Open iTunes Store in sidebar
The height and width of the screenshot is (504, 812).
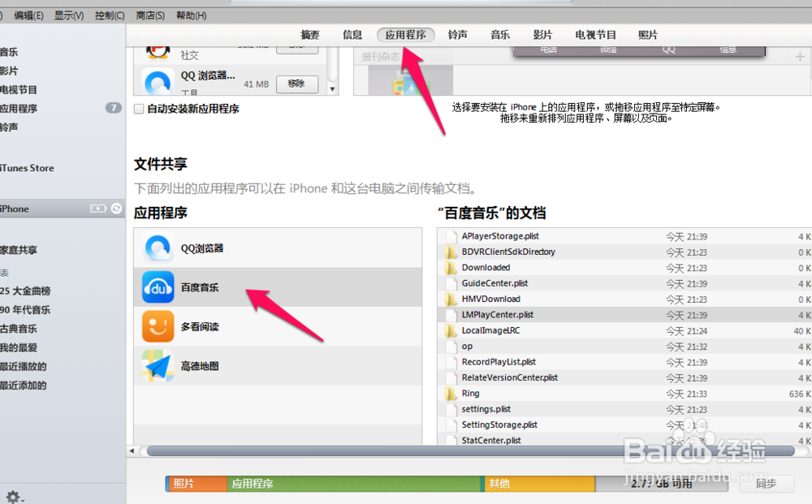[x=27, y=168]
